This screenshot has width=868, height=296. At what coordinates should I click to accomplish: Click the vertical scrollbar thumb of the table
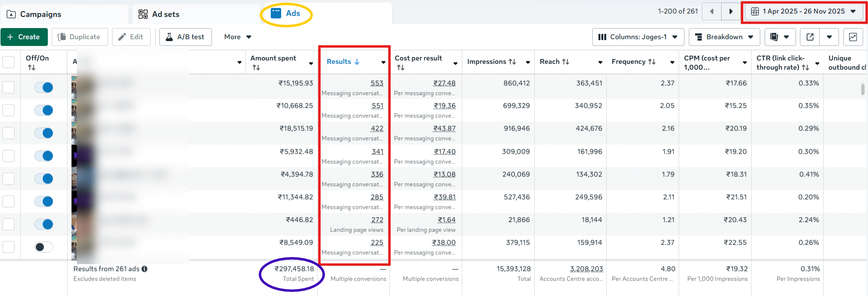863,89
